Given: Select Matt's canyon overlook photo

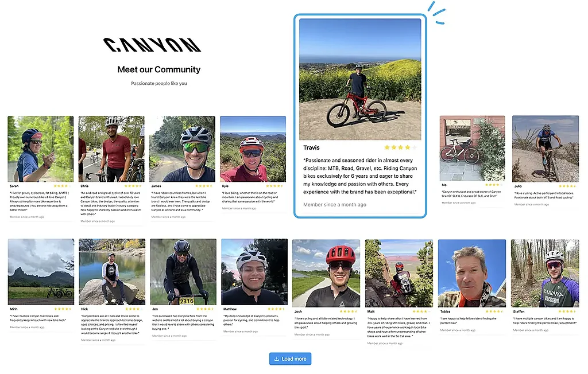Looking at the screenshot, I should [399, 273].
